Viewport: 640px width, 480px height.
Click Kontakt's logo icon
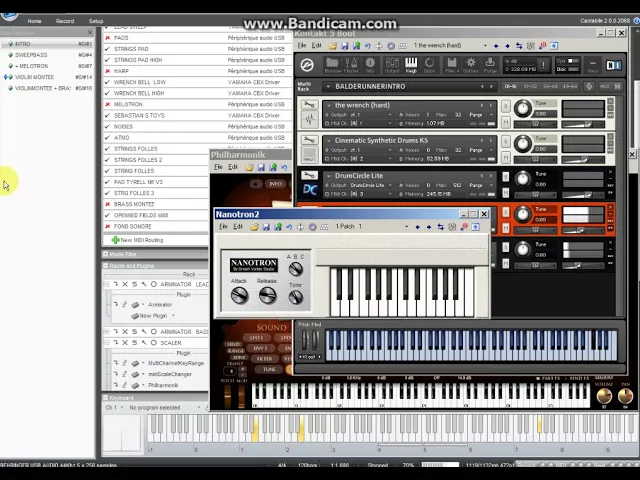click(x=307, y=65)
